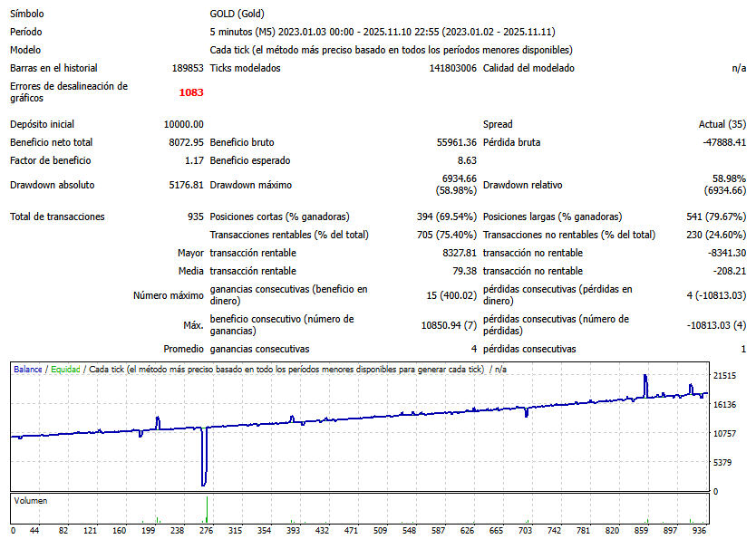Click the profit factor value 1.17
Image resolution: width=756 pixels, height=539 pixels.
[x=194, y=160]
